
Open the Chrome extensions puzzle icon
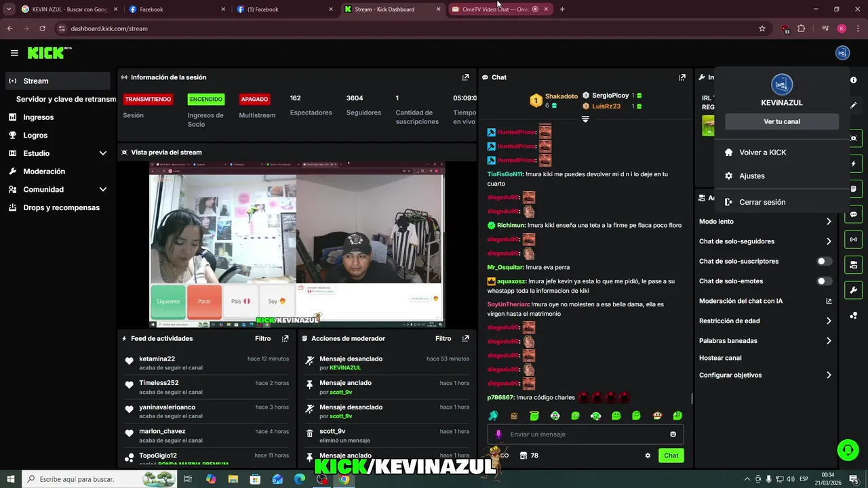pyautogui.click(x=801, y=28)
